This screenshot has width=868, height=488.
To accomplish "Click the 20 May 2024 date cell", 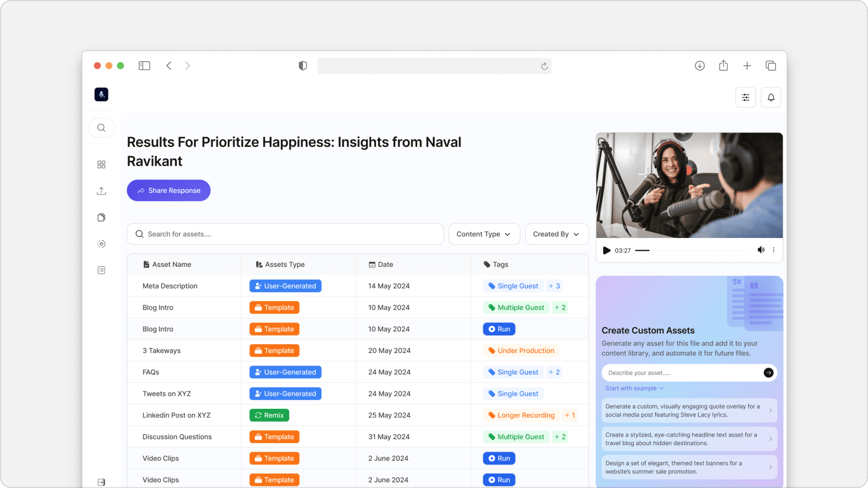I will [390, 351].
